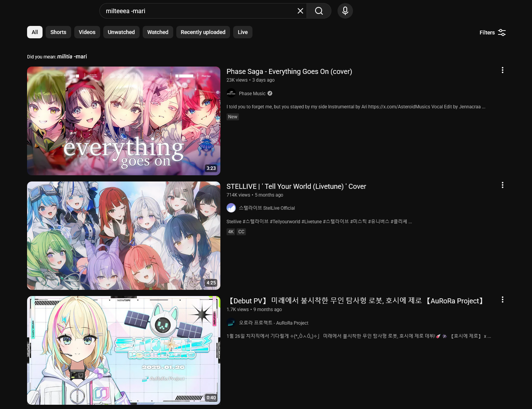Click the '1.7K views • 9 months ago' text
Viewport: 532px width, 409px height.
click(x=254, y=310)
